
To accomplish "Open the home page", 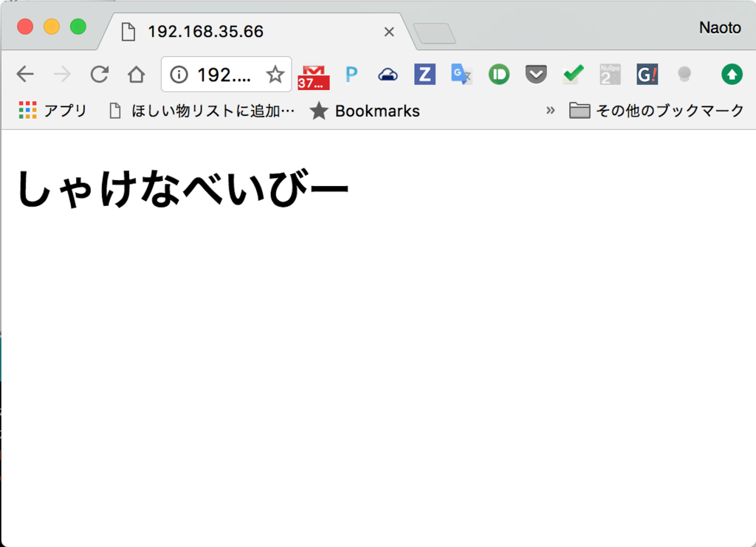I will click(137, 75).
